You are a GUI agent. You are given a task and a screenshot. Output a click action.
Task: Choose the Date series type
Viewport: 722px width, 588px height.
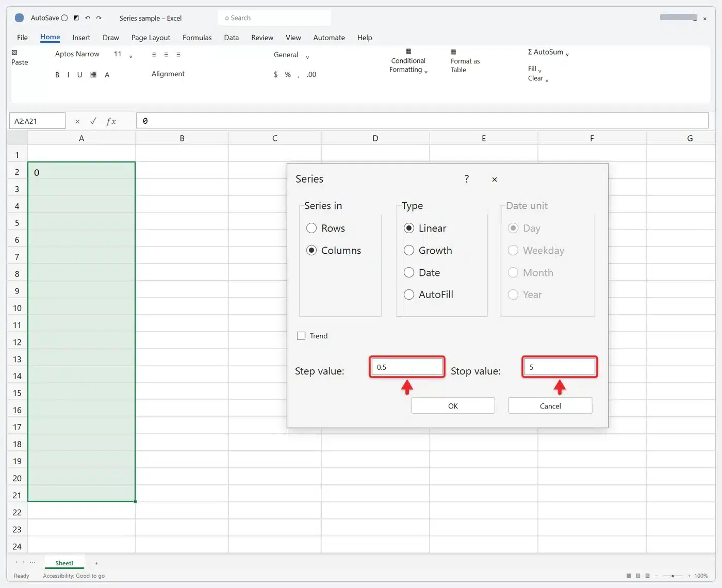[x=409, y=272]
